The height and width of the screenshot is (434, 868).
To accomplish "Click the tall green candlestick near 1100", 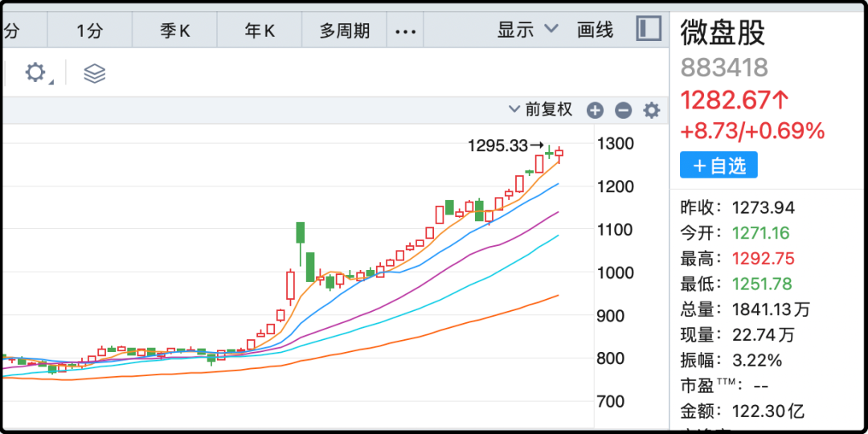I will tap(300, 232).
